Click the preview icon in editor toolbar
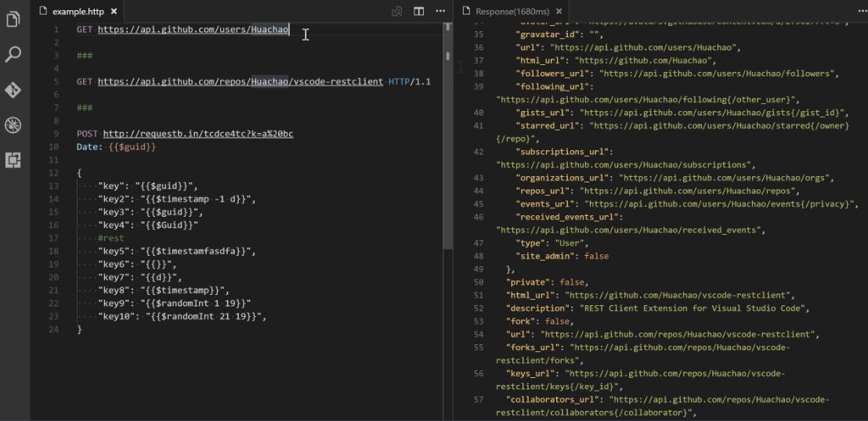Viewport: 868px width, 421px height. pyautogui.click(x=397, y=11)
